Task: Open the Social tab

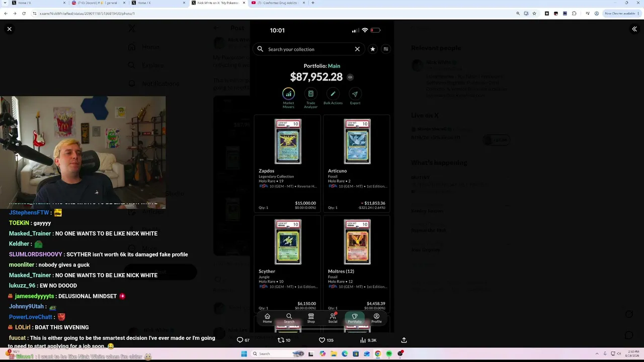Action: coord(333,318)
